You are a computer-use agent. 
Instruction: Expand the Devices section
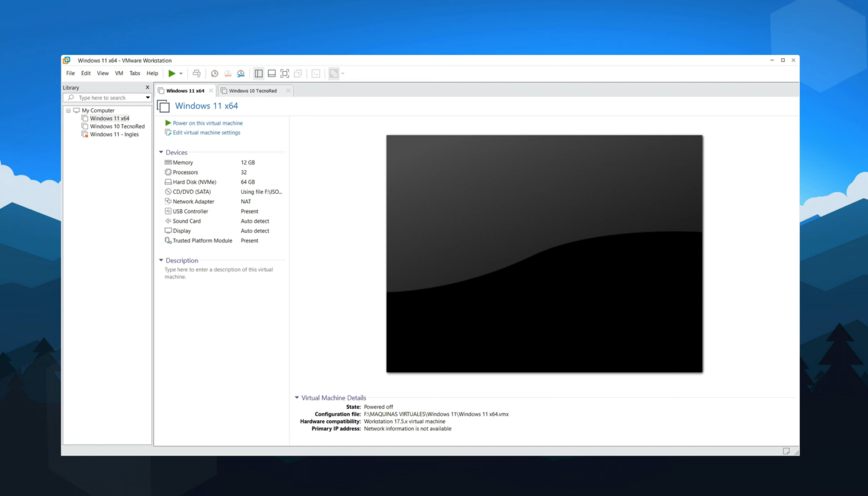pyautogui.click(x=161, y=152)
